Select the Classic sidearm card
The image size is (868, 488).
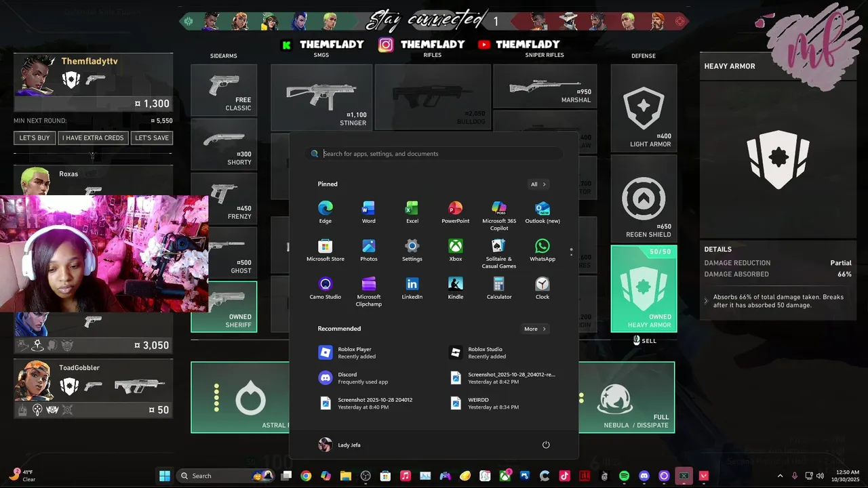coord(224,90)
